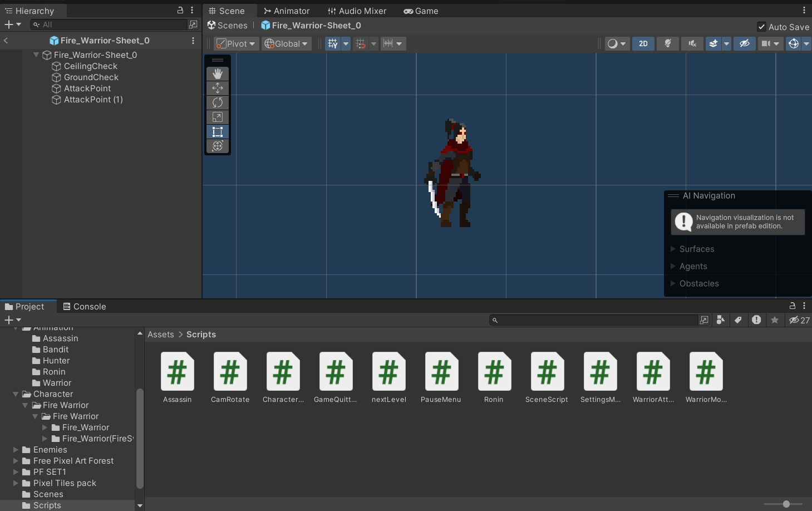Select the WarriorAtt... script icon
The height and width of the screenshot is (511, 812).
tap(653, 371)
